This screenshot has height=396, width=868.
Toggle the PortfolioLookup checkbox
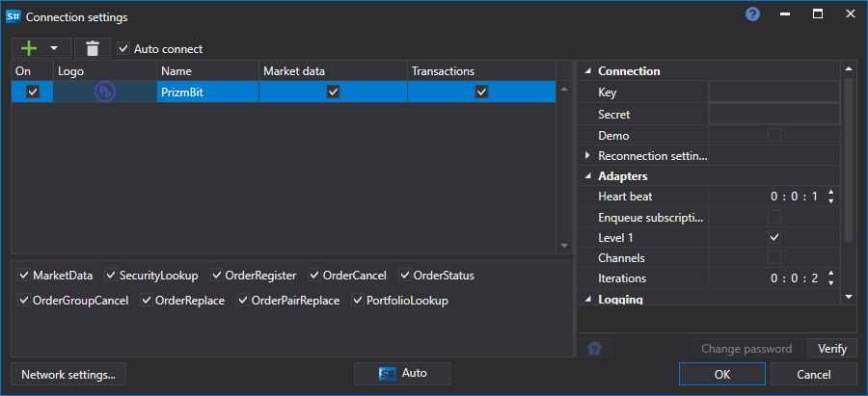358,301
